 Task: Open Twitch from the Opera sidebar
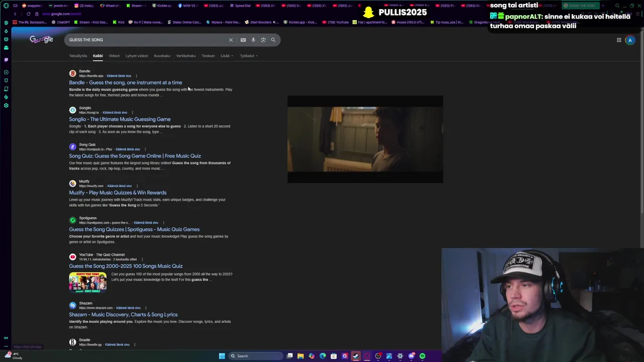(6, 59)
